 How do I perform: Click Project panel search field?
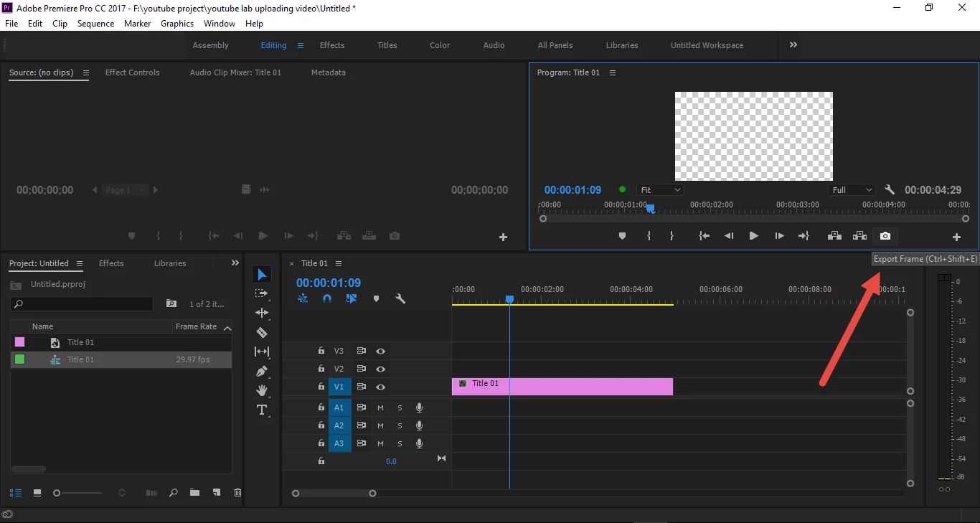click(x=81, y=303)
